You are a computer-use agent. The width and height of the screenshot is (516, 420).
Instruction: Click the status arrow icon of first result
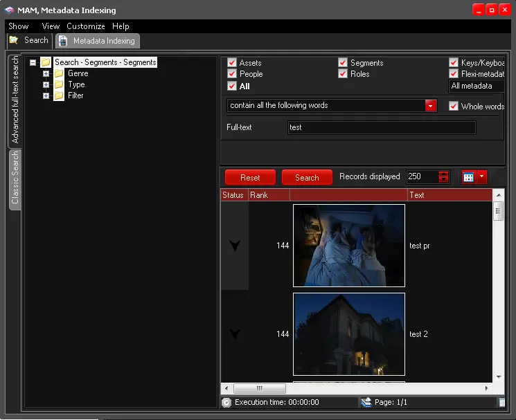click(x=234, y=246)
